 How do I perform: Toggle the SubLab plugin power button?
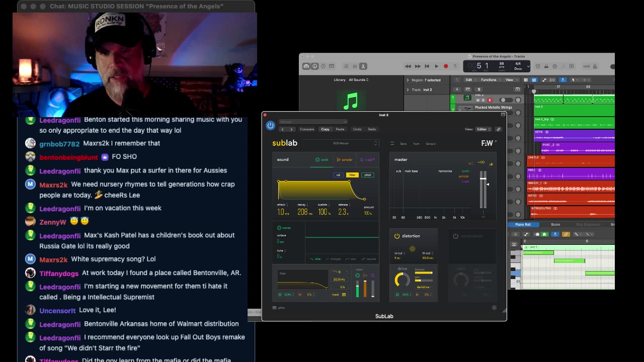[x=270, y=125]
